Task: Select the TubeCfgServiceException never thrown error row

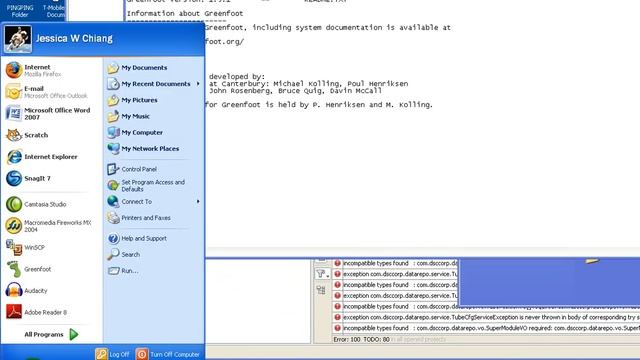Action: (487, 317)
